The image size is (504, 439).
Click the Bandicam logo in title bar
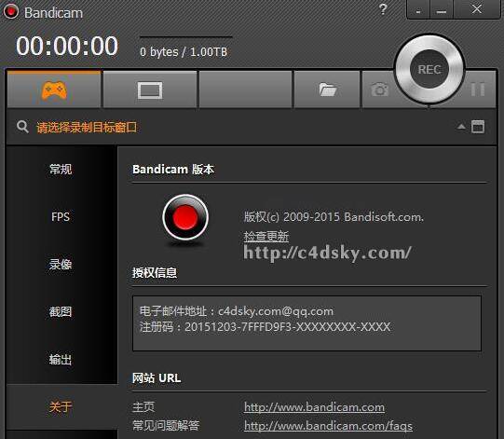[11, 12]
